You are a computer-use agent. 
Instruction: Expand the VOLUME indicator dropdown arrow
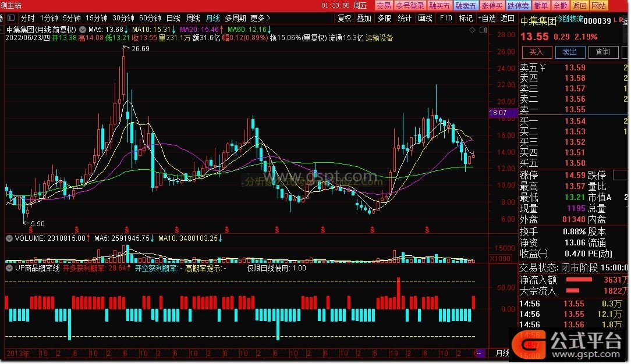[9, 238]
